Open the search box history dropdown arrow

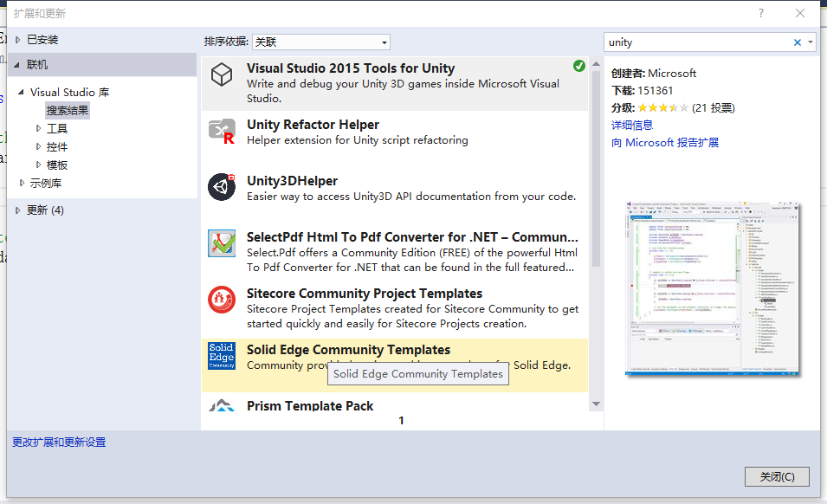811,42
